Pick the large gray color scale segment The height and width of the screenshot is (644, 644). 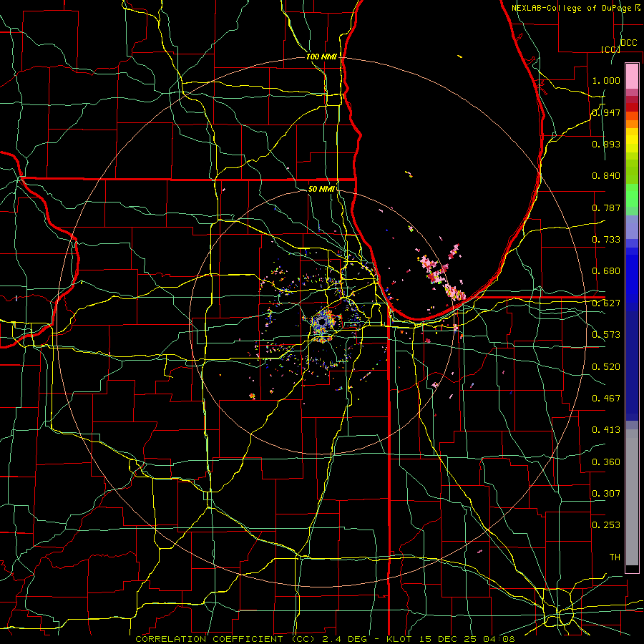632,497
